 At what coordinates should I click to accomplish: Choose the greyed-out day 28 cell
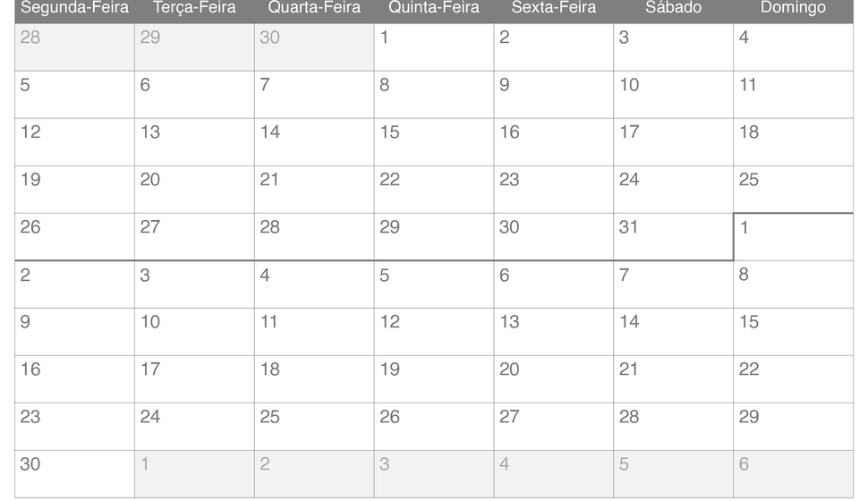click(75, 47)
